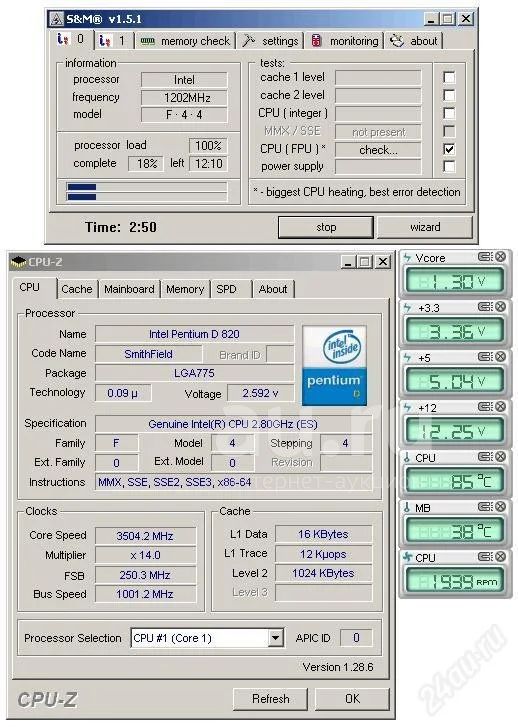
Task: Close the Vcore monitor panel
Action: [501, 257]
